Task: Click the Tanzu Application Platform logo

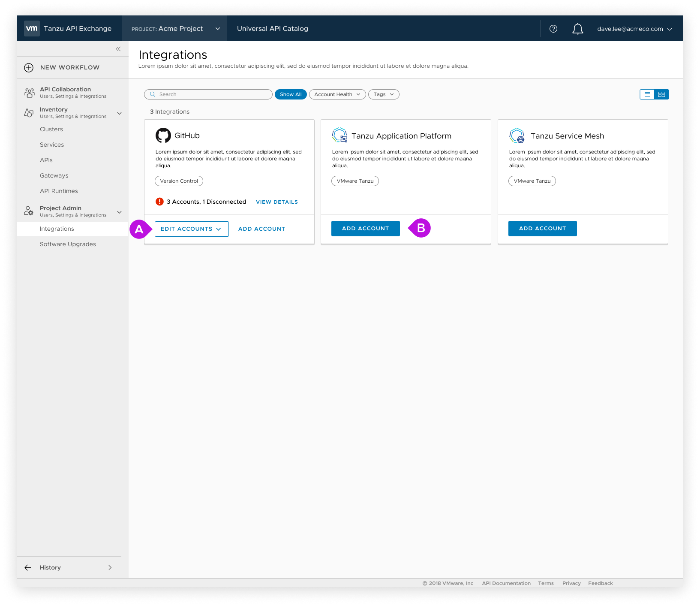Action: [x=339, y=135]
